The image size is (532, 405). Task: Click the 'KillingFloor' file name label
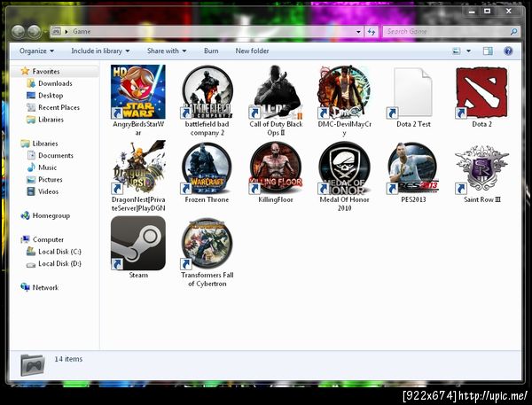click(x=276, y=199)
